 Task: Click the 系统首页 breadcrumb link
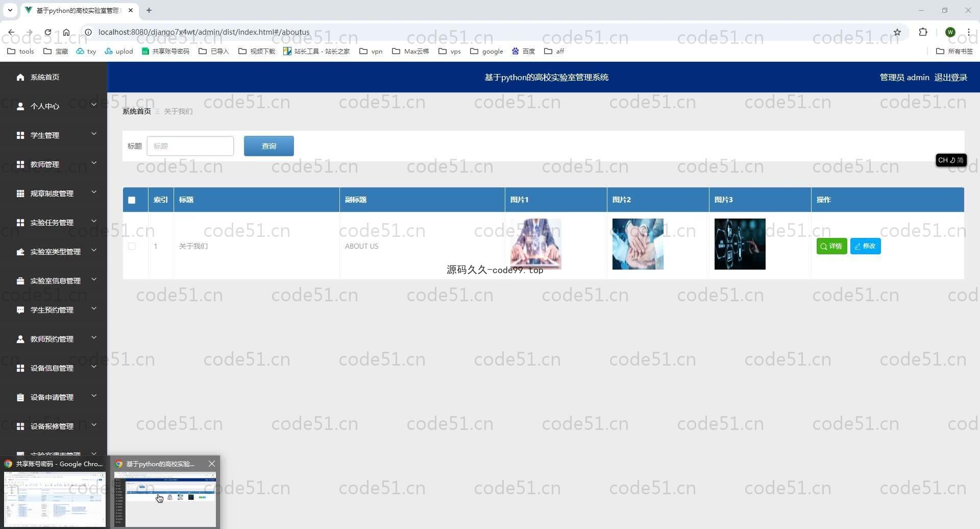[x=137, y=111]
